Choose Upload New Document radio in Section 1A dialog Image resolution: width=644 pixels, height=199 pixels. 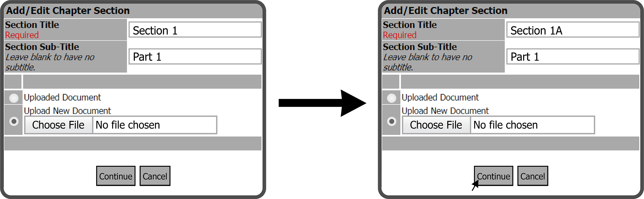pos(392,121)
